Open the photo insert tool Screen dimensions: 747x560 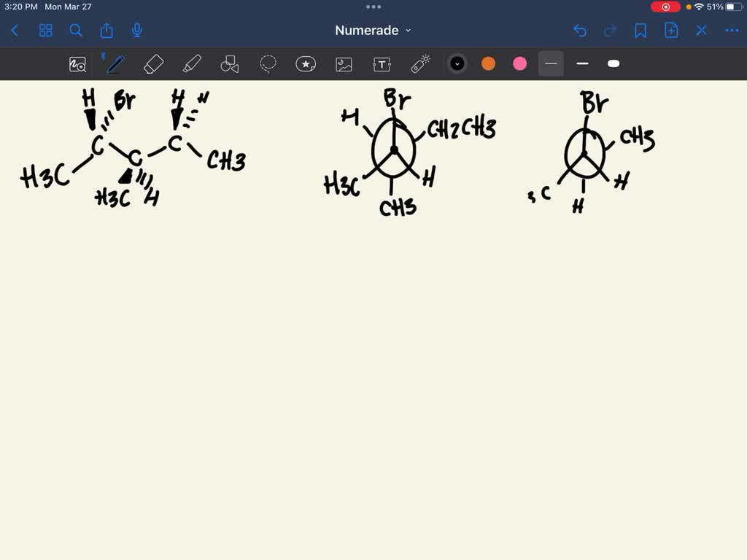(x=344, y=63)
